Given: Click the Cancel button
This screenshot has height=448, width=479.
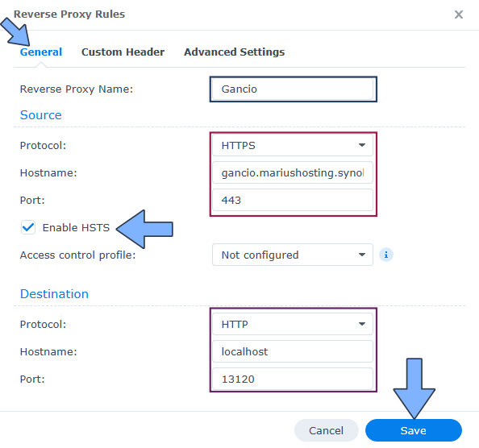Looking at the screenshot, I should click(326, 430).
